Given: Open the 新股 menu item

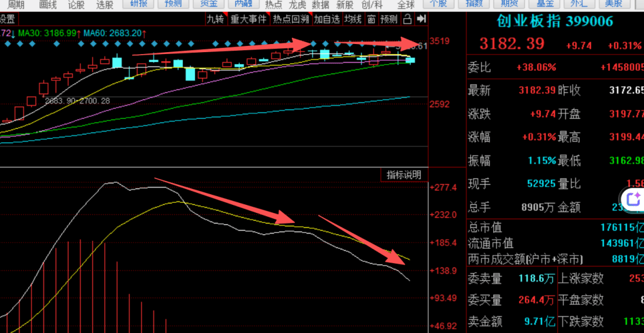Looking at the screenshot, I should pyautogui.click(x=345, y=4).
